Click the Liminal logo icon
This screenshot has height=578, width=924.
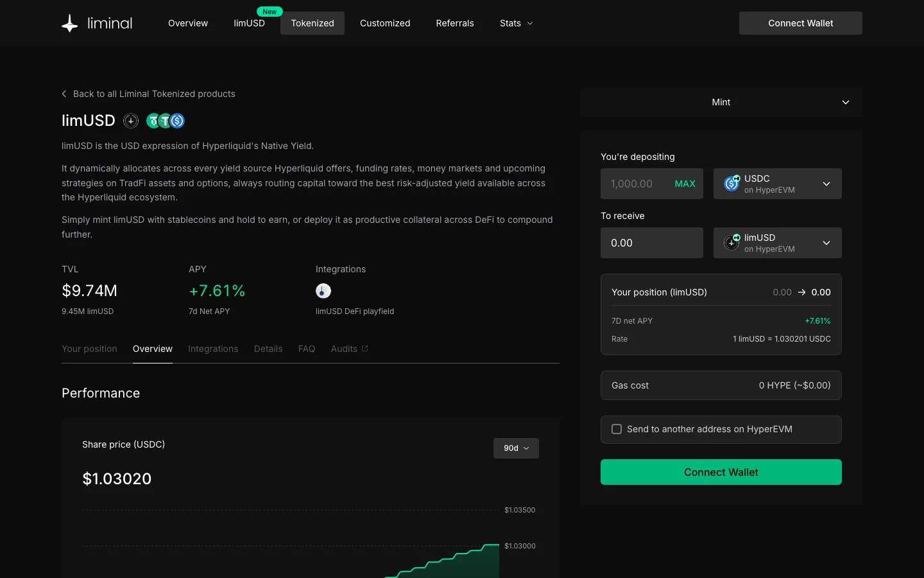tap(69, 24)
